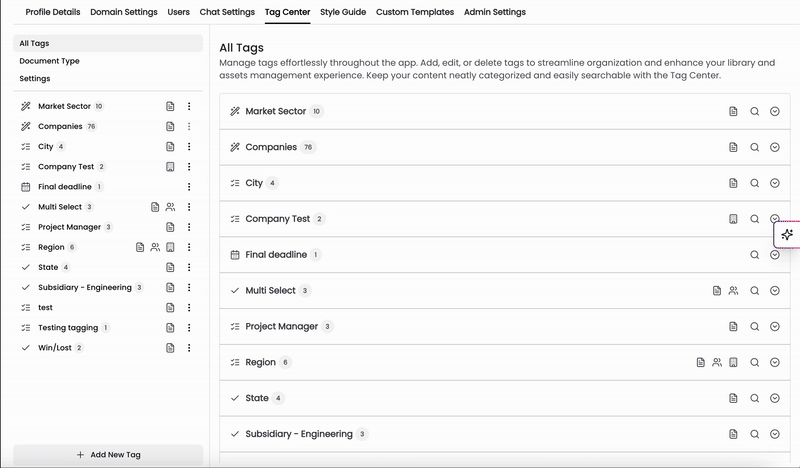Expand the Subsidiary - Engineering row chevron
The width and height of the screenshot is (800, 468).
pos(774,434)
